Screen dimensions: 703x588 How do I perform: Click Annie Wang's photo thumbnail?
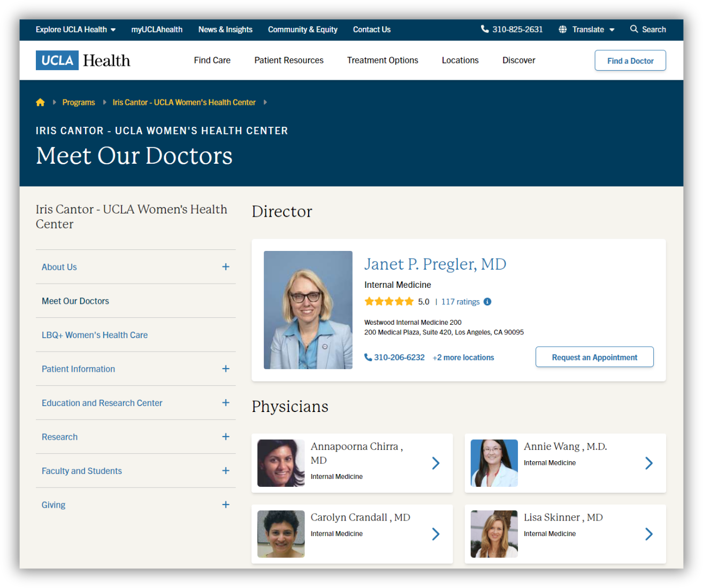[x=494, y=463]
